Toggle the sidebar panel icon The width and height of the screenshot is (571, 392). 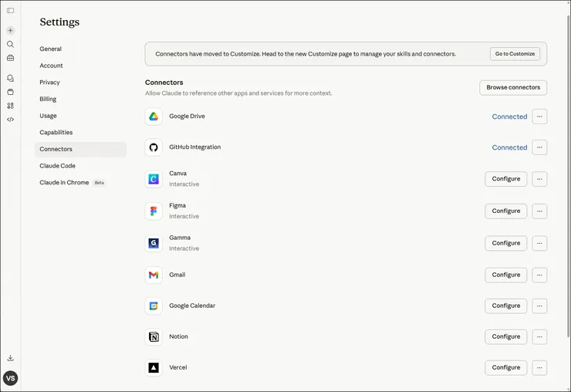tap(10, 10)
